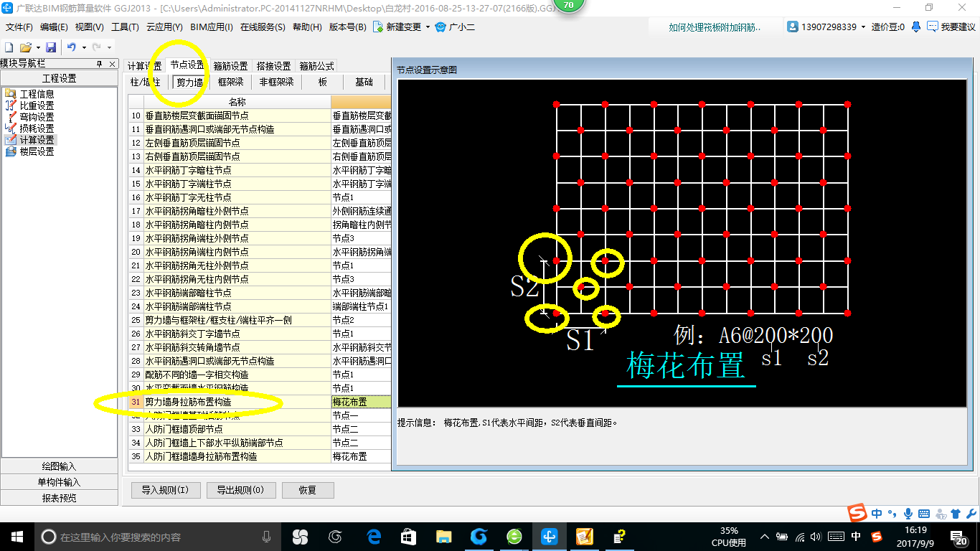Open 弯钩设置 in the navigation list
980x551 pixels.
click(29, 117)
